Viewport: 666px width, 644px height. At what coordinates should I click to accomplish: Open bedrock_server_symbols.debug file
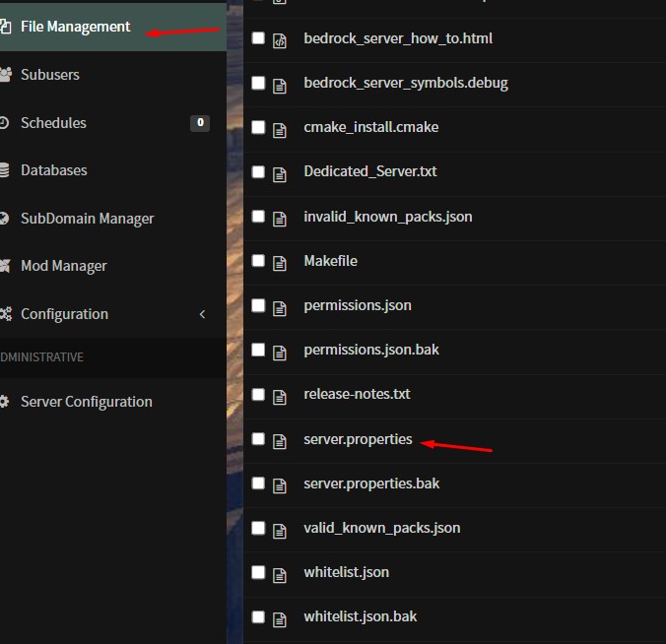406,83
